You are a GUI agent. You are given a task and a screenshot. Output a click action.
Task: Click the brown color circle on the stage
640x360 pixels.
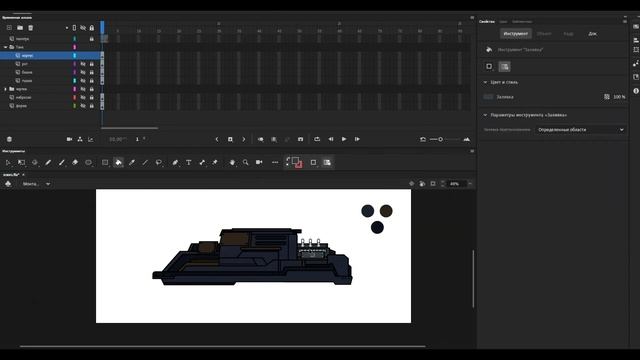coord(386,211)
